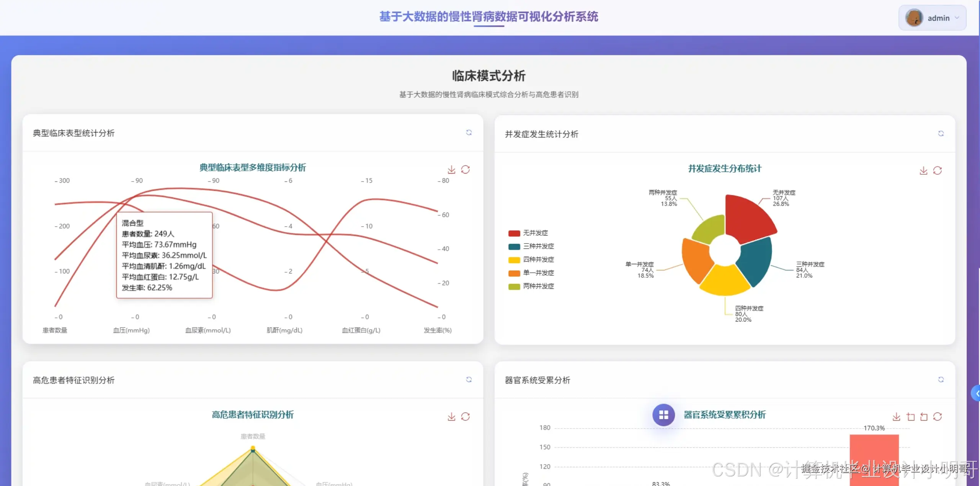Refresh the 并发症发生分布统计 pie chart
Viewport: 980px width, 486px height.
click(x=938, y=170)
